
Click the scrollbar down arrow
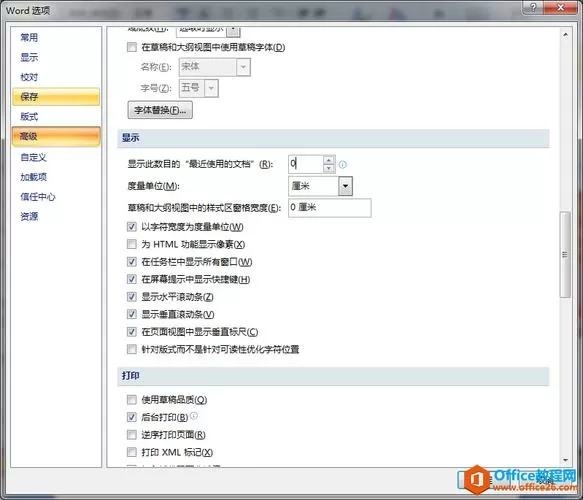565,460
